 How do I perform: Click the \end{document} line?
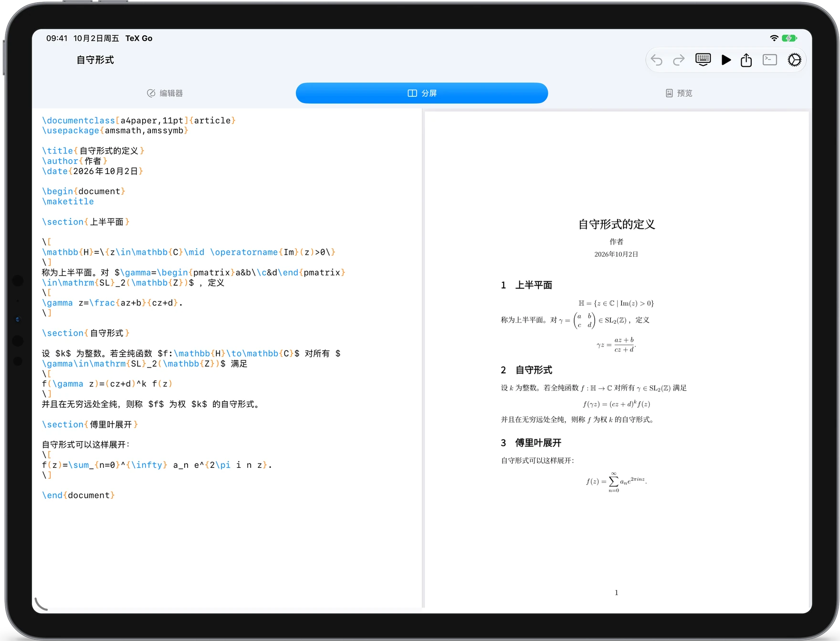pos(78,496)
